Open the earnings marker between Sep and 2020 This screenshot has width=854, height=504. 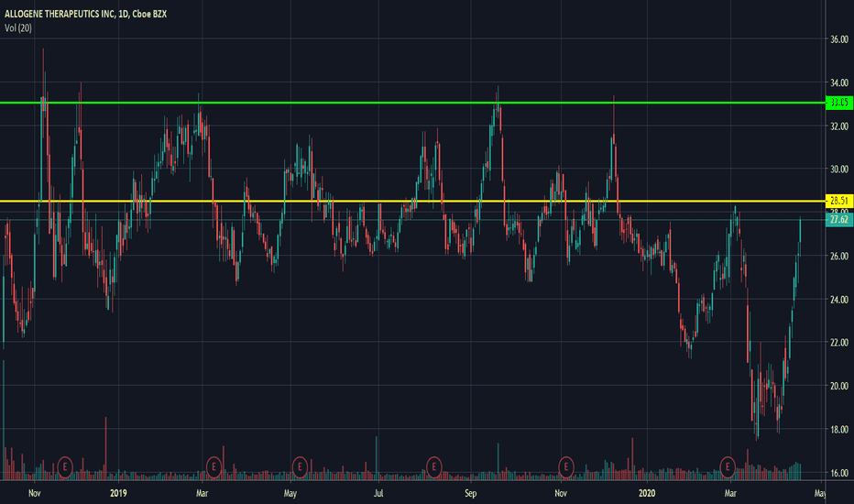566,467
